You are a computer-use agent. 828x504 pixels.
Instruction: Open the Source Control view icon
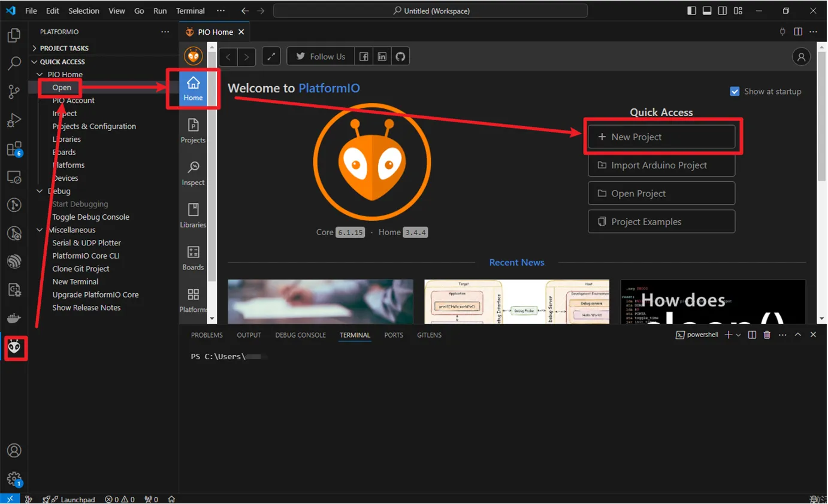tap(14, 91)
